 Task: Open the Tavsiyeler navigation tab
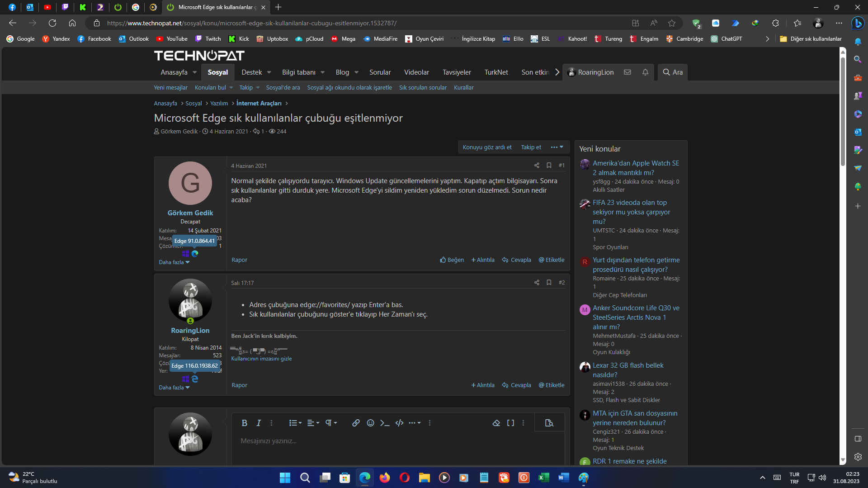(x=457, y=72)
